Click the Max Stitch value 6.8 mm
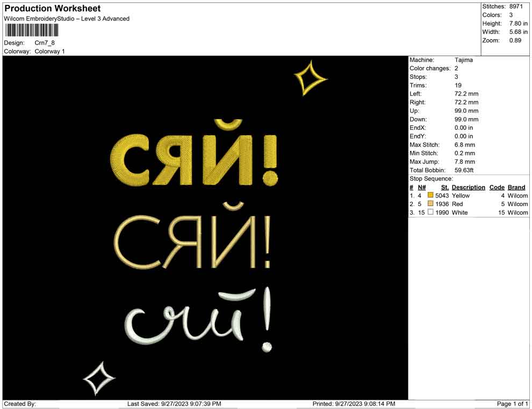 tap(464, 145)
